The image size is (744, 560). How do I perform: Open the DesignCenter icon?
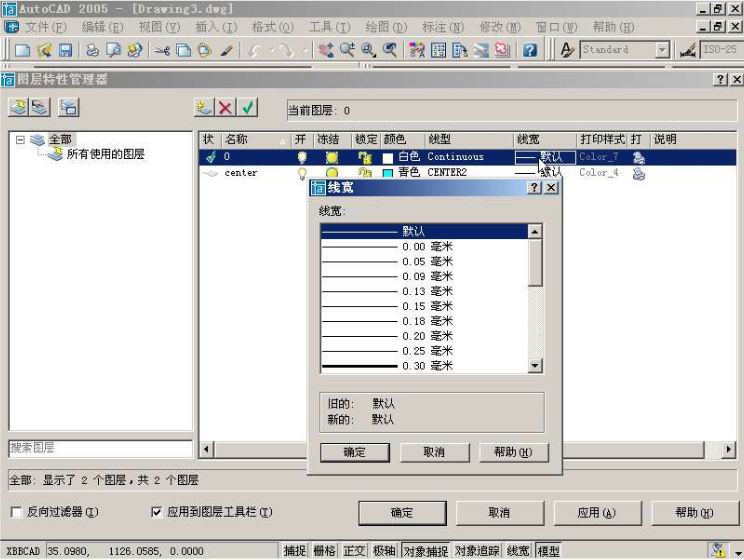[438, 49]
